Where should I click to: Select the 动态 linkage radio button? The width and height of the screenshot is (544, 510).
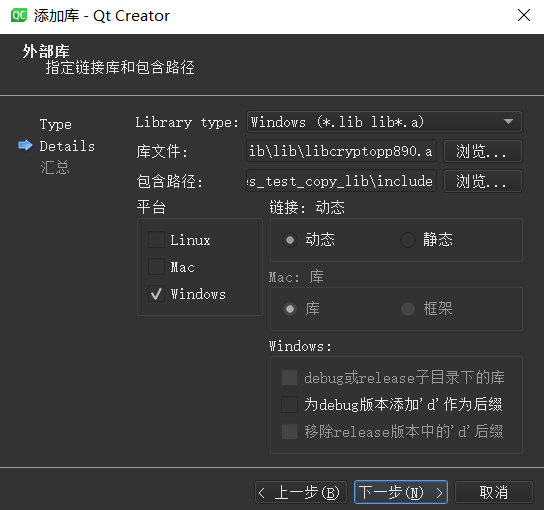click(290, 240)
